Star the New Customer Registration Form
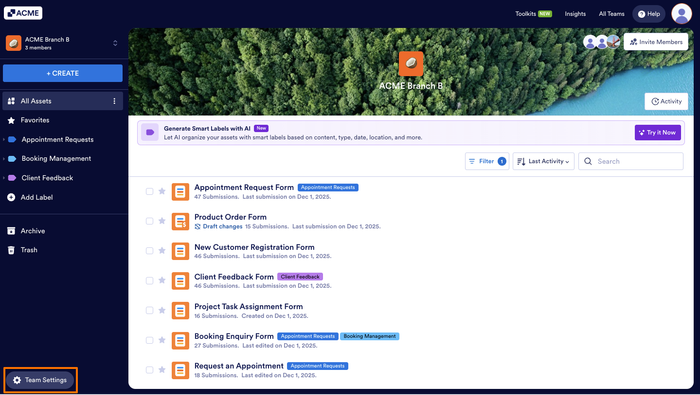The image size is (700, 395). click(x=162, y=250)
